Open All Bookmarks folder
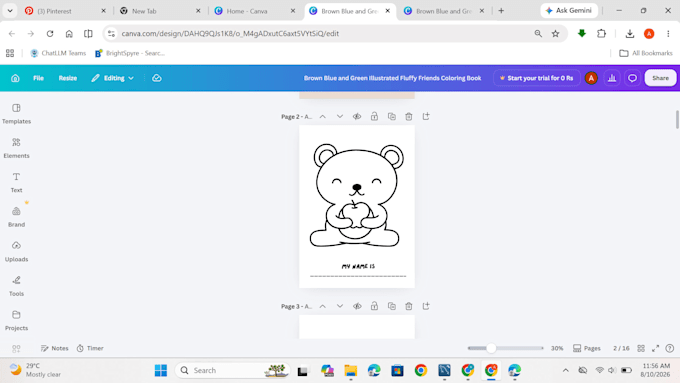This screenshot has width=680, height=383. 646,53
